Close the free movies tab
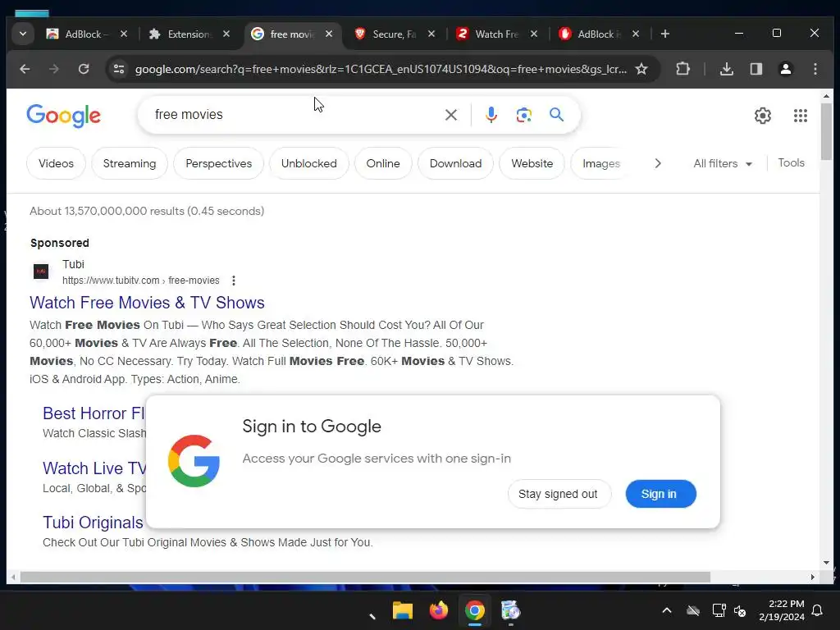Viewport: 840px width, 630px height. 329,34
